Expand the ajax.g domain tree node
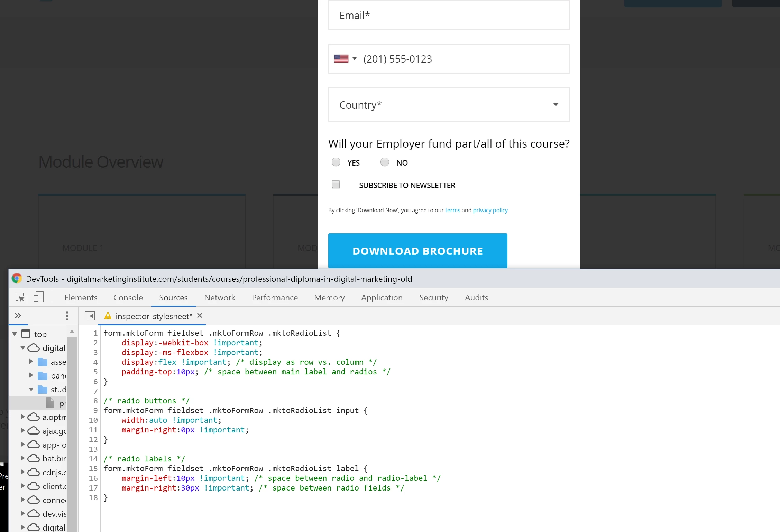 [23, 430]
